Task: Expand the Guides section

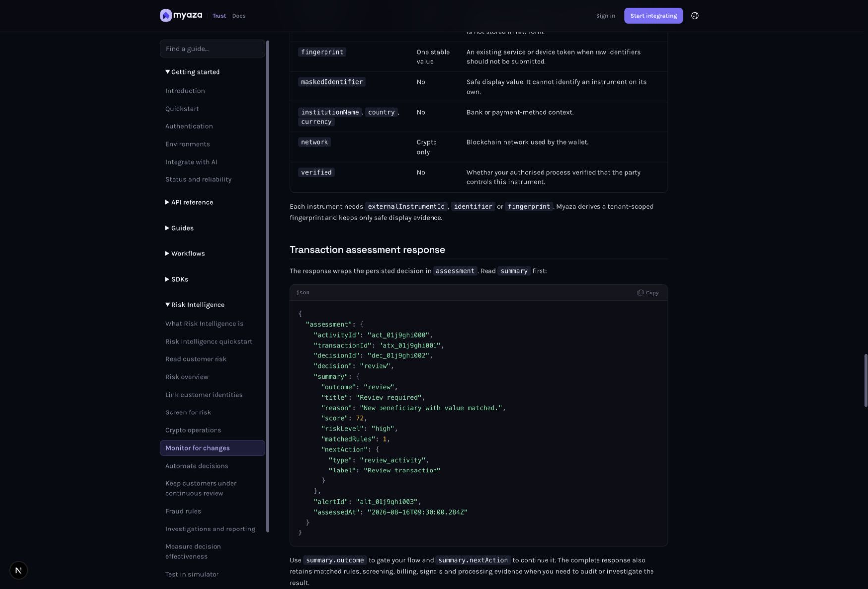Action: (x=179, y=228)
